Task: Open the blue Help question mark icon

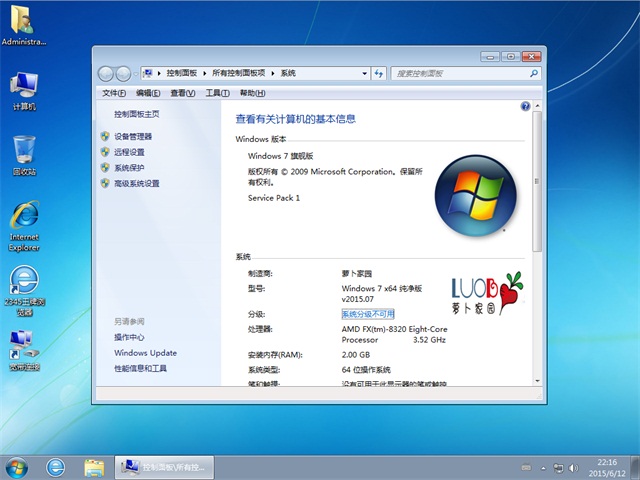Action: pos(525,106)
